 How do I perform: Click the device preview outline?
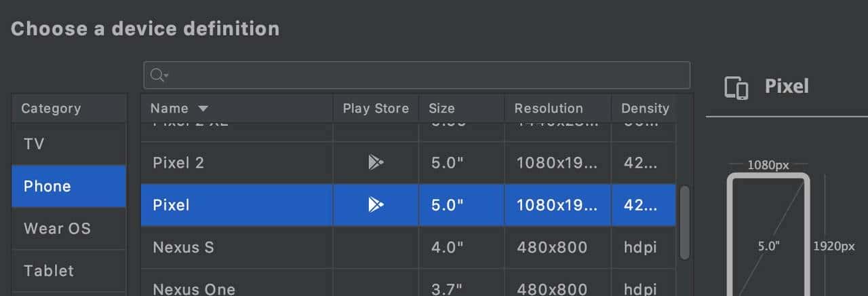coord(768,234)
